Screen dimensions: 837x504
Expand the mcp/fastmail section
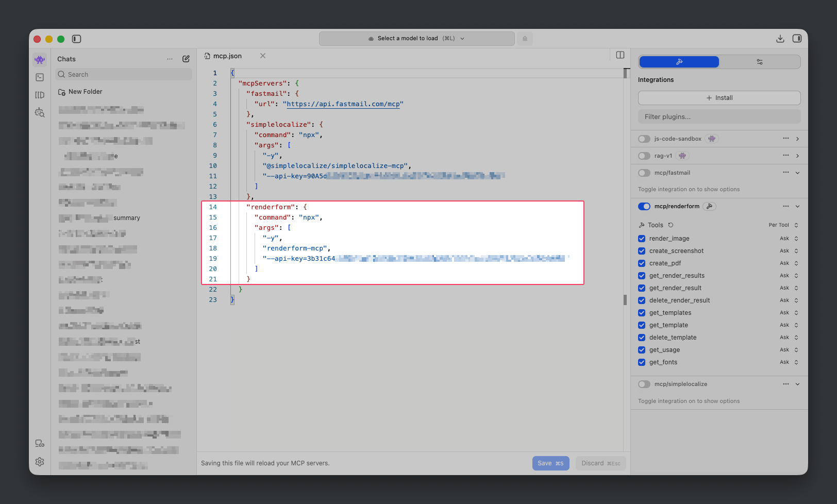pos(797,173)
